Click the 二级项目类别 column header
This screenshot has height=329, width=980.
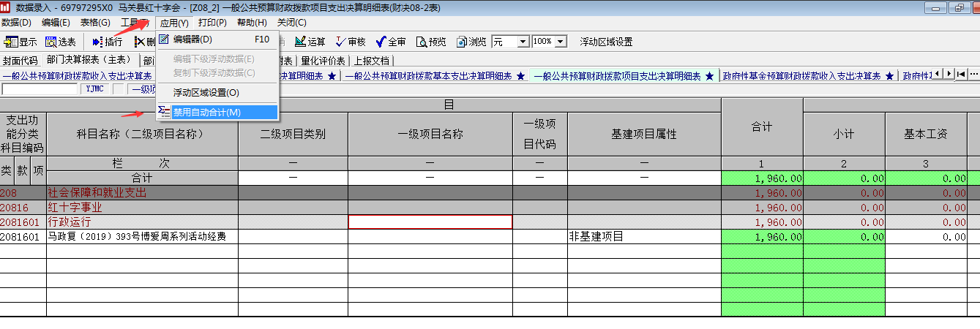(293, 134)
